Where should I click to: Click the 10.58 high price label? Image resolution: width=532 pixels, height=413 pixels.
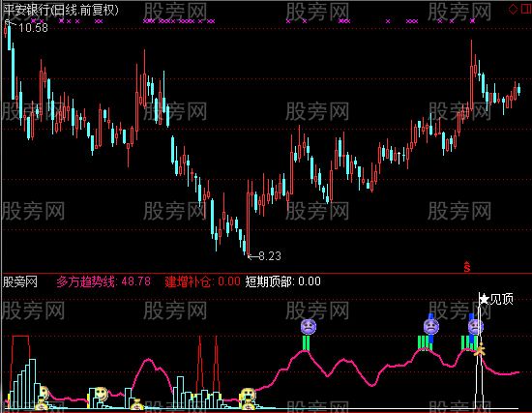click(33, 28)
